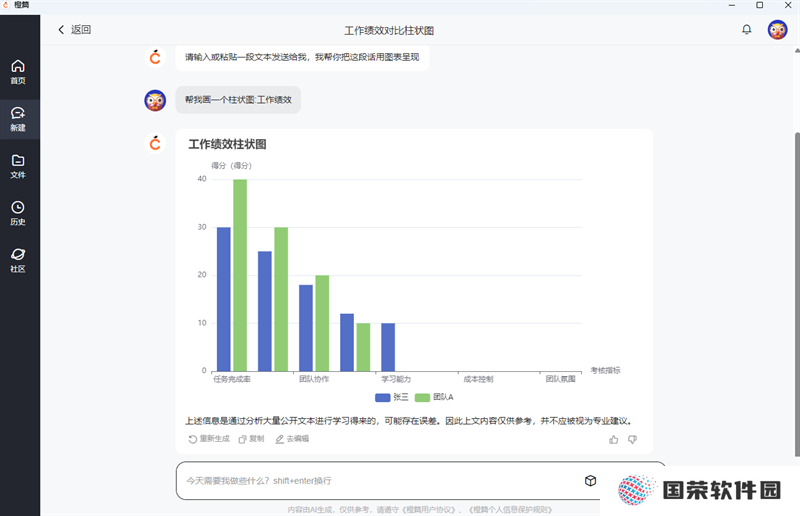The height and width of the screenshot is (516, 800).
Task: Open the notification bell
Action: click(746, 30)
